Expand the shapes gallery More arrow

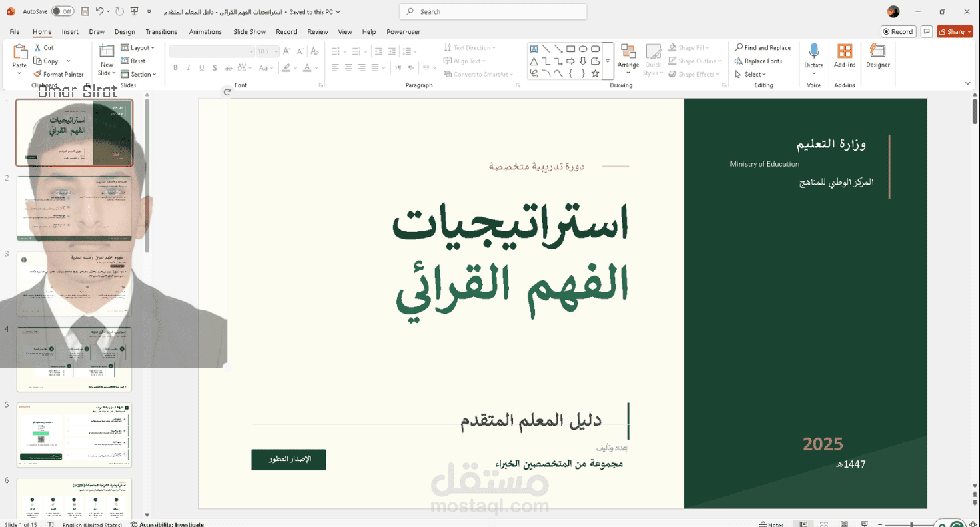click(608, 60)
